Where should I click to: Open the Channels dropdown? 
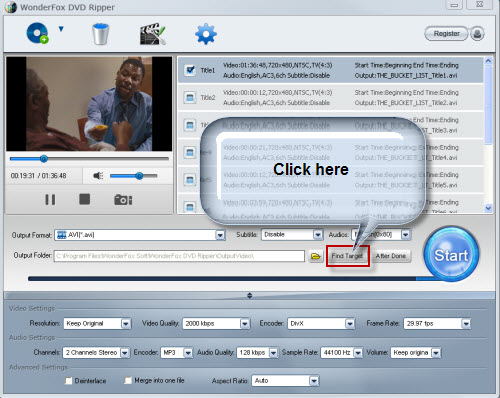[96, 353]
